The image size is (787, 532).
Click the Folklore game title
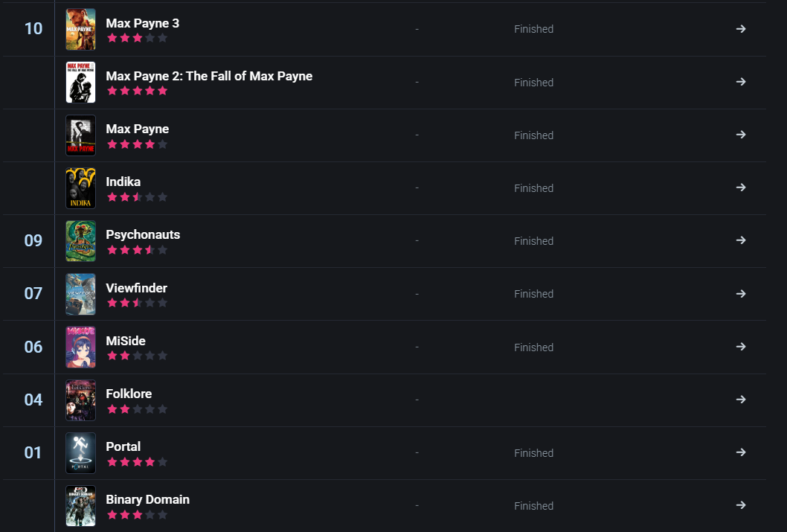(x=129, y=394)
